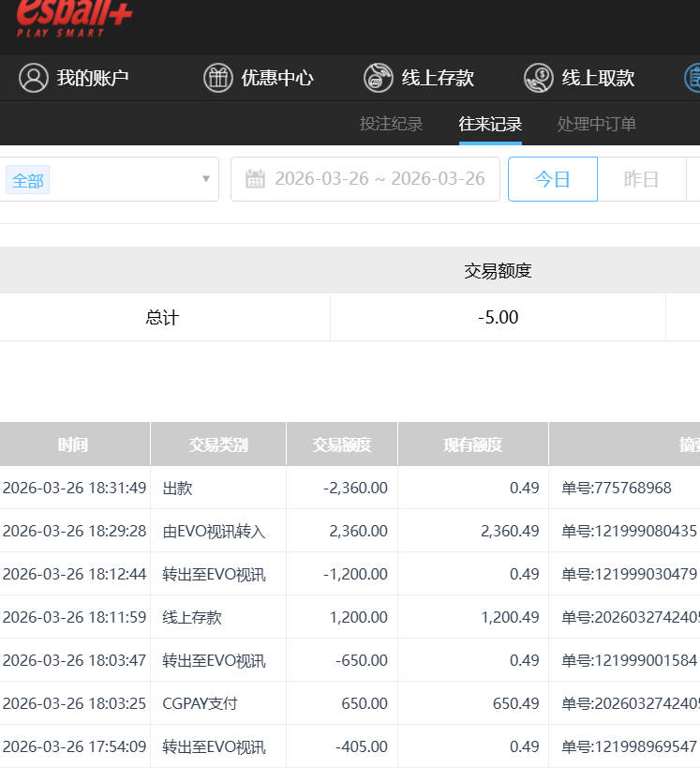Click the 昨日 filter button
The height and width of the screenshot is (768, 700).
tap(641, 179)
